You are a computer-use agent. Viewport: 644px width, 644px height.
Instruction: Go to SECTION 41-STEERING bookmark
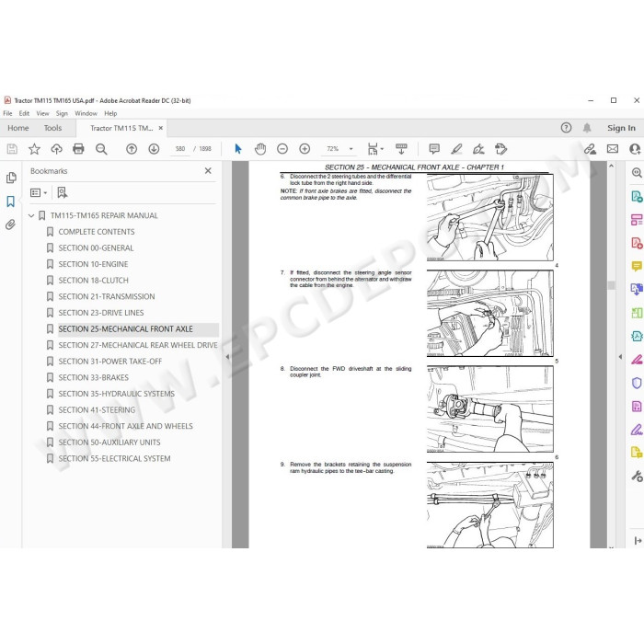point(97,410)
